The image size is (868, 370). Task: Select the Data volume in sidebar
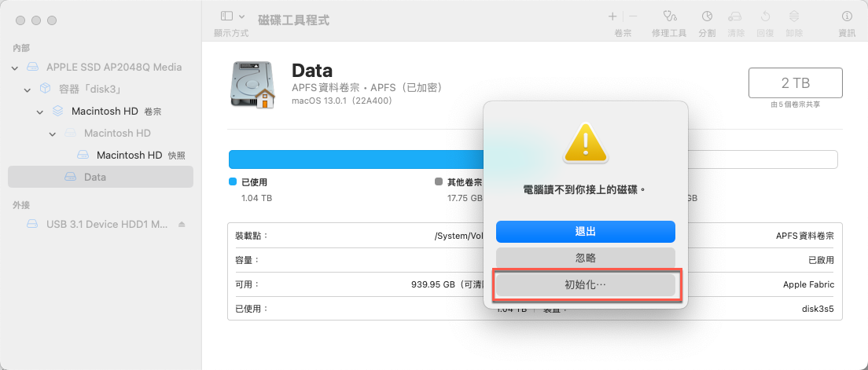pos(100,177)
